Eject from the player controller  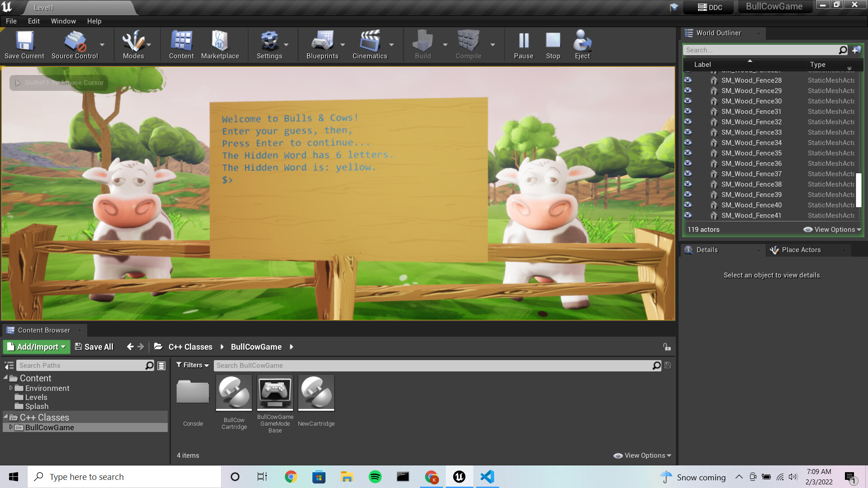[582, 45]
